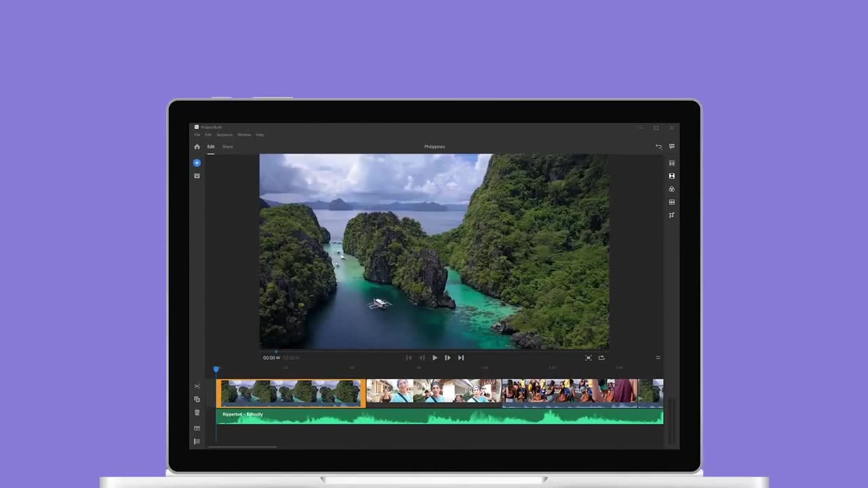This screenshot has height=488, width=868.
Task: Select the Scissors split tool
Action: coord(197,386)
